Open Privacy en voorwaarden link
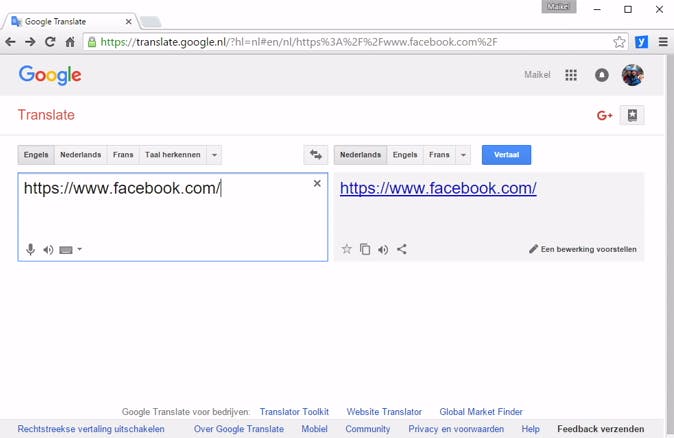 click(456, 429)
